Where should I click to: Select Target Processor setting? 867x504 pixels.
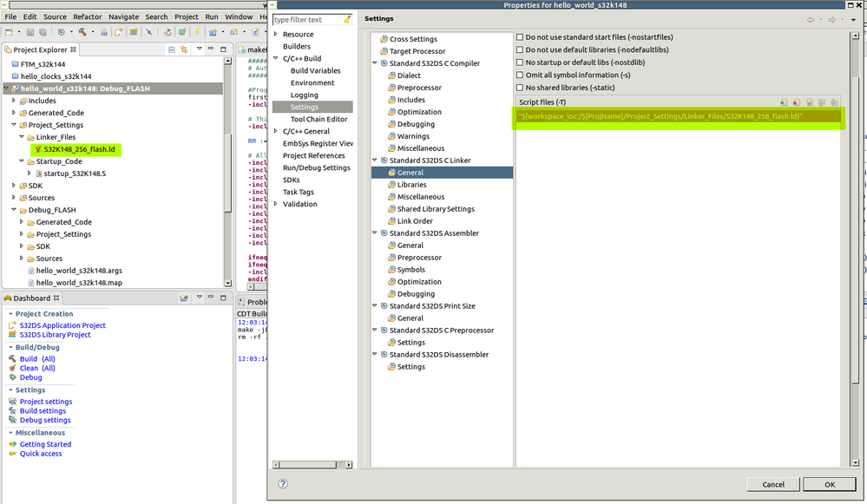coord(417,51)
